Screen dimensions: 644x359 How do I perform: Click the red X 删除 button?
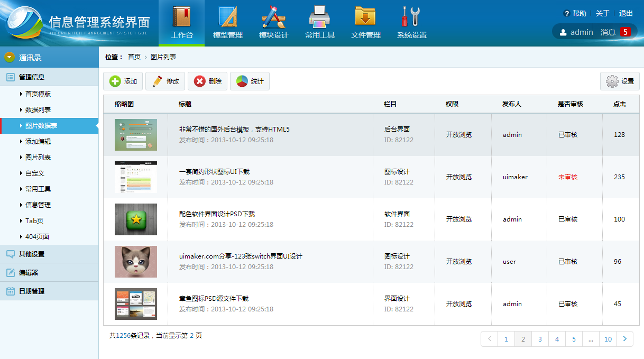(x=207, y=81)
